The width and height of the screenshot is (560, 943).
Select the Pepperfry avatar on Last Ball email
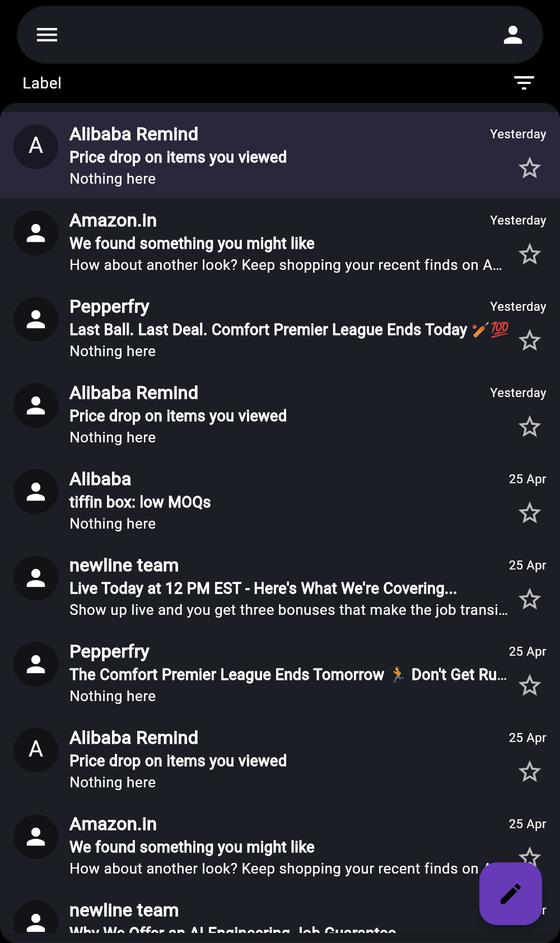click(36, 319)
